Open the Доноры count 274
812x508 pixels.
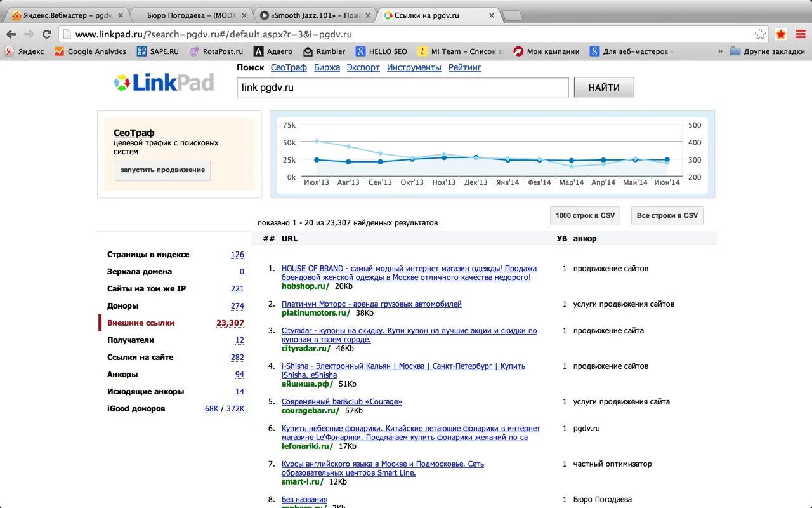pyautogui.click(x=237, y=306)
